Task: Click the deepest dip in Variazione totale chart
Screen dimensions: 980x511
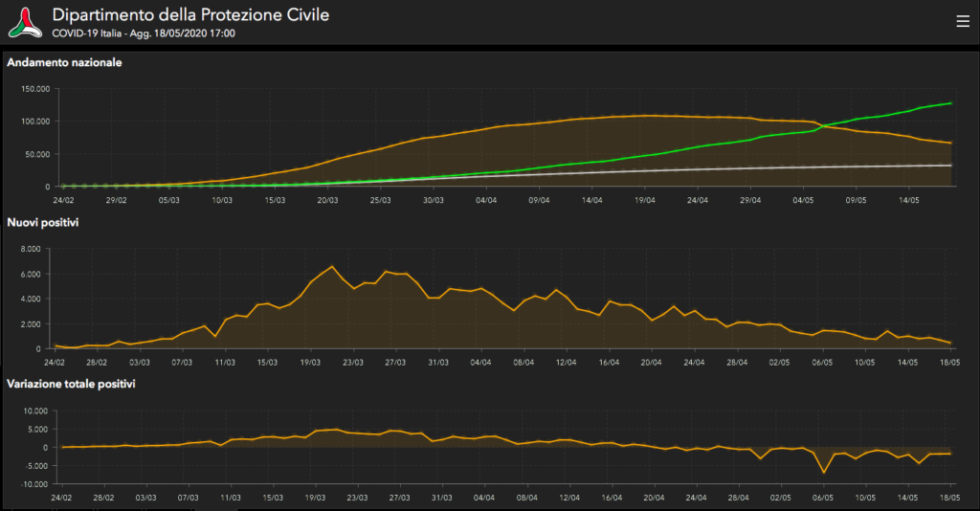Action: click(x=823, y=472)
